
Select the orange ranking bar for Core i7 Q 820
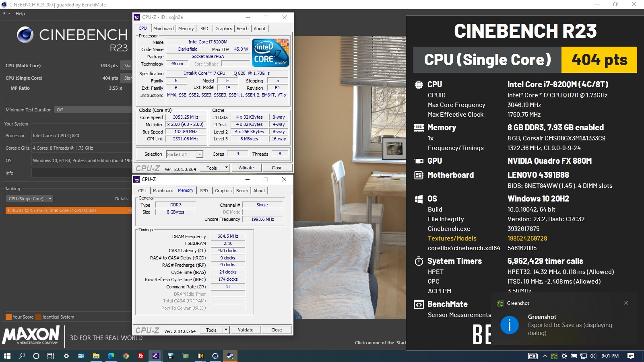(x=68, y=210)
